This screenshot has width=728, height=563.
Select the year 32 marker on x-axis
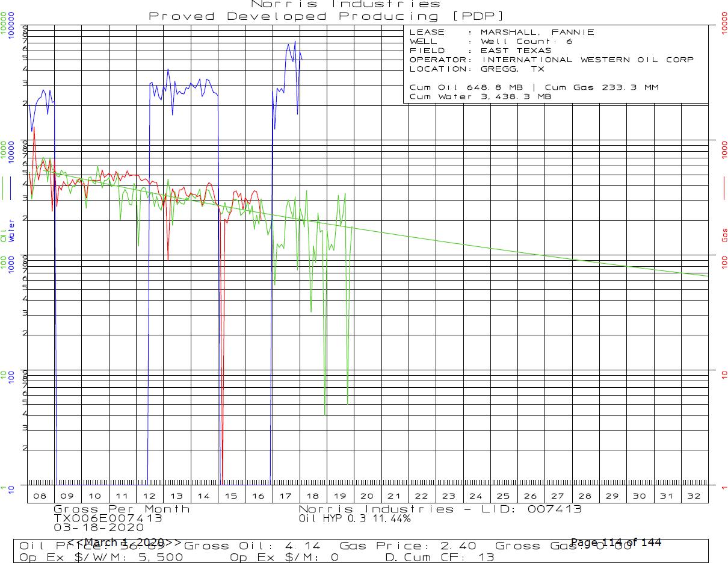pyautogui.click(x=694, y=496)
